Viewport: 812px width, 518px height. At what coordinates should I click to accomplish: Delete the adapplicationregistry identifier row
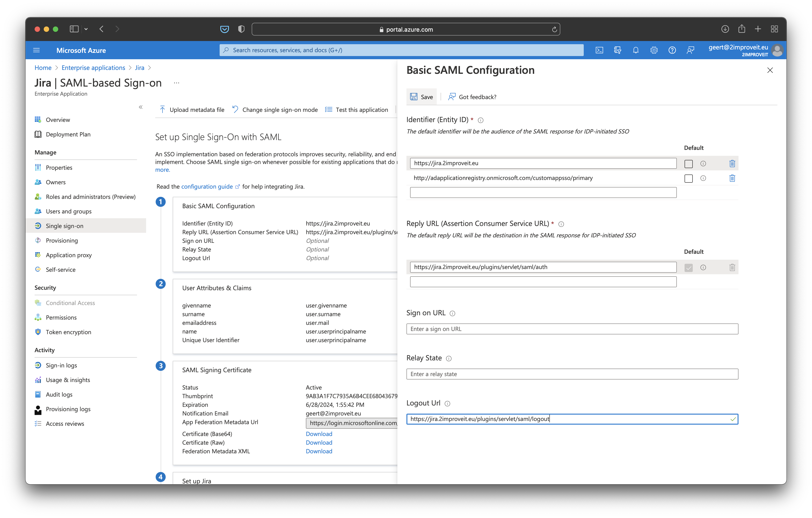pyautogui.click(x=732, y=178)
